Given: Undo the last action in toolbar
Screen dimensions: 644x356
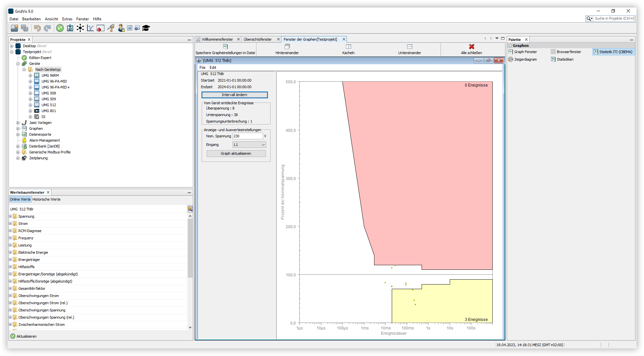Looking at the screenshot, I should [37, 28].
